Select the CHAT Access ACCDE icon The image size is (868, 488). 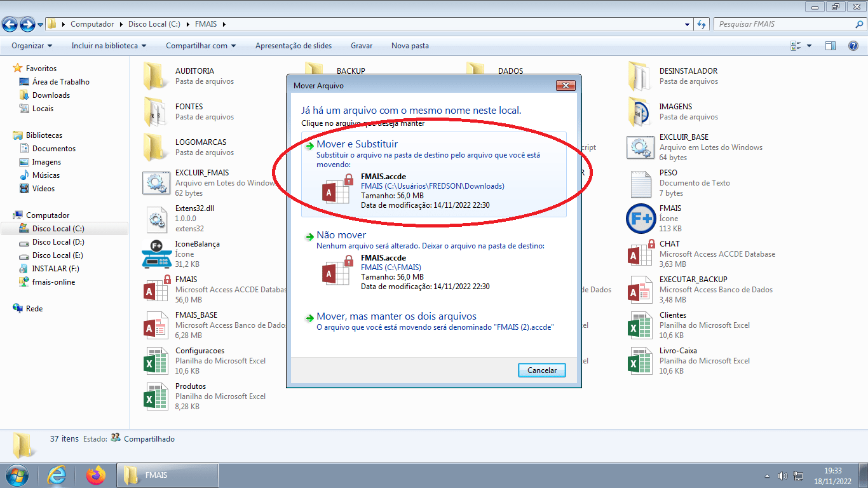[x=641, y=254]
